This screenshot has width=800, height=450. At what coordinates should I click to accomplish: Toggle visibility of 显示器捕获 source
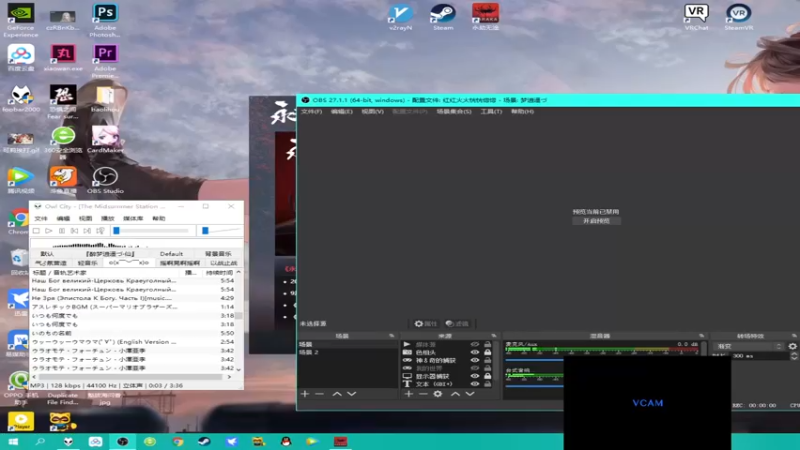point(474,376)
